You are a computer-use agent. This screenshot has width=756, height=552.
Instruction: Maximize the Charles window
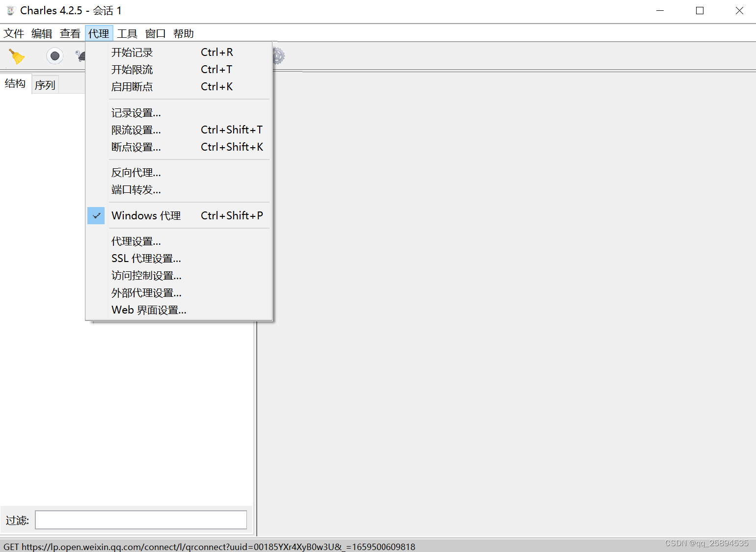[700, 10]
